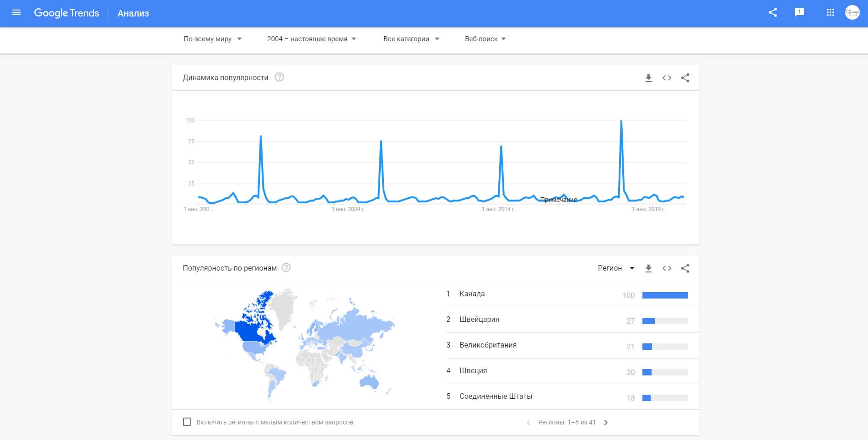Enable including low search volume regions
Viewport: 868px width, 440px height.
pyautogui.click(x=187, y=422)
